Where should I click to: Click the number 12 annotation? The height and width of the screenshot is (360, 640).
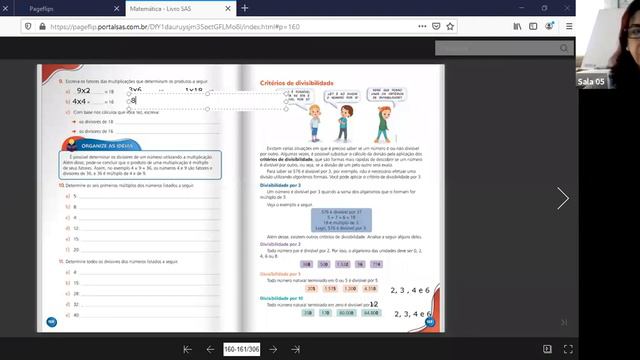click(x=374, y=304)
